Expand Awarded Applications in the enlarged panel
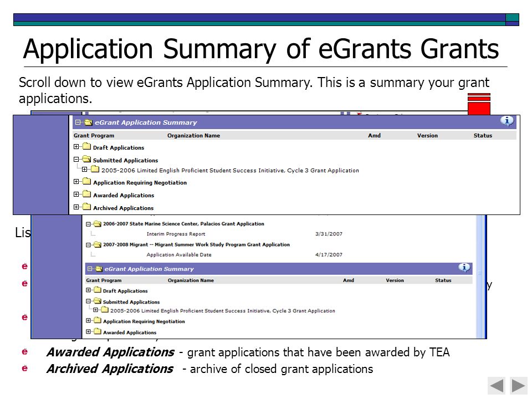Screen dimensions: 532x399 pos(76,194)
